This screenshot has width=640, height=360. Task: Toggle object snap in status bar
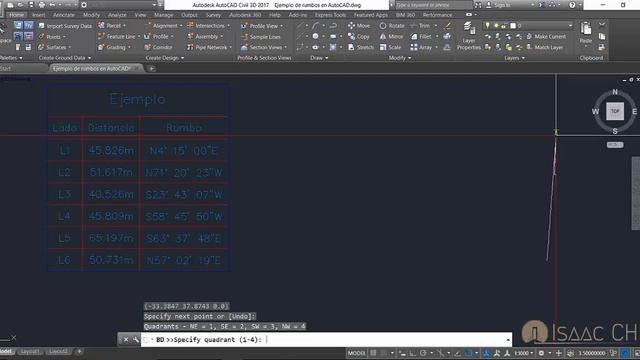468,353
